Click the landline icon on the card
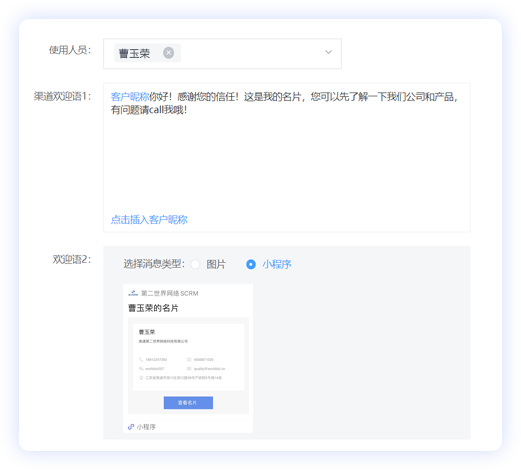521x470 pixels. (x=189, y=359)
